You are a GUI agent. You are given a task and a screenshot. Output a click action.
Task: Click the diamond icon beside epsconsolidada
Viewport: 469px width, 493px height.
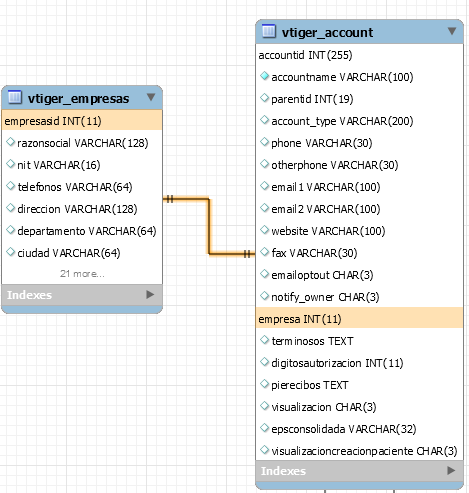click(264, 428)
